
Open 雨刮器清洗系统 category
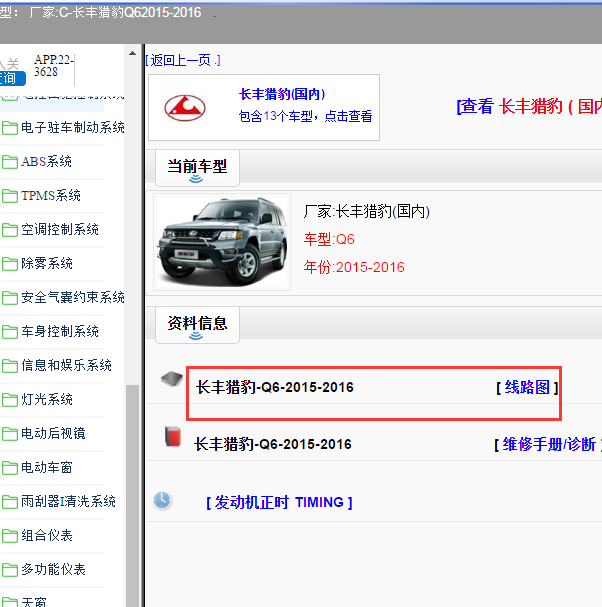[69, 502]
